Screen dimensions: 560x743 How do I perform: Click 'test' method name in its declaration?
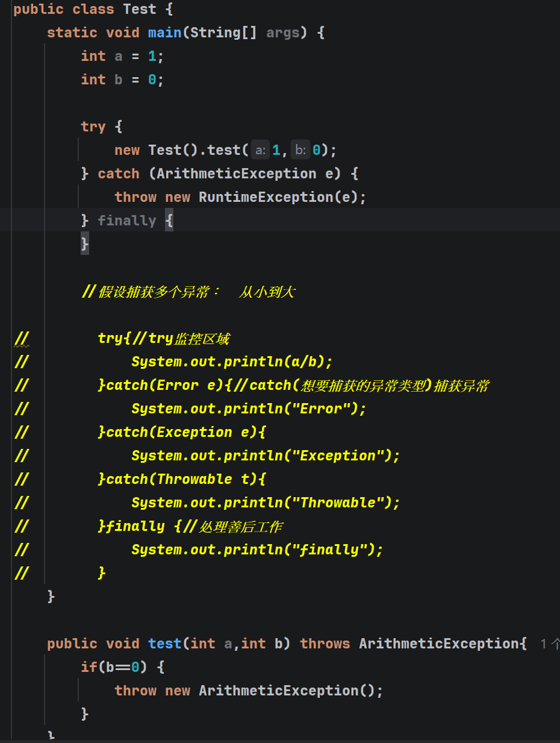pos(164,644)
